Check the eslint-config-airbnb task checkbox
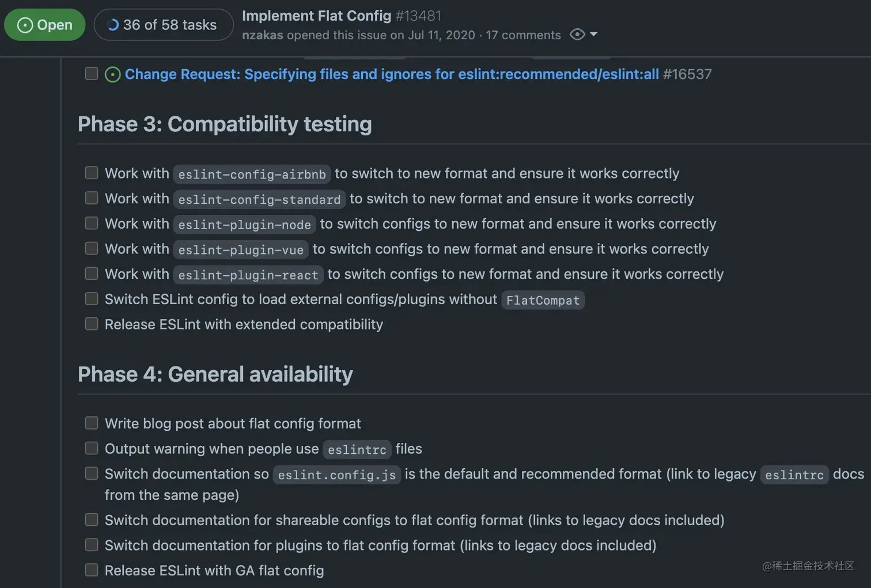Screen dimensions: 871x588 click(92, 173)
